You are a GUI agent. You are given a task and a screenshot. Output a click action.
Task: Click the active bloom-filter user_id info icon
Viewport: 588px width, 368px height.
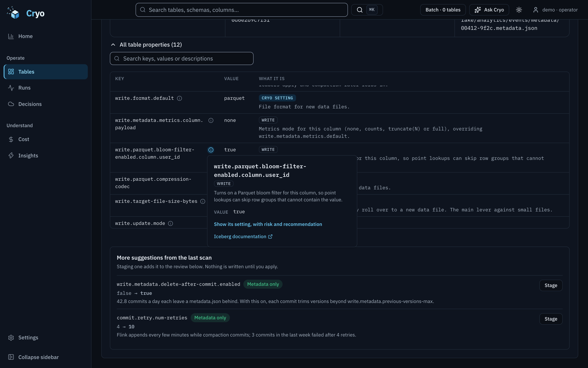click(x=211, y=150)
